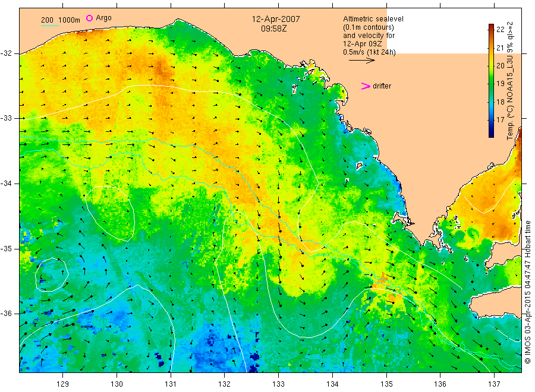This screenshot has height=392, width=535.
Task: Click the 0.5m/s (1kt 24h) label
Action: pyautogui.click(x=370, y=52)
